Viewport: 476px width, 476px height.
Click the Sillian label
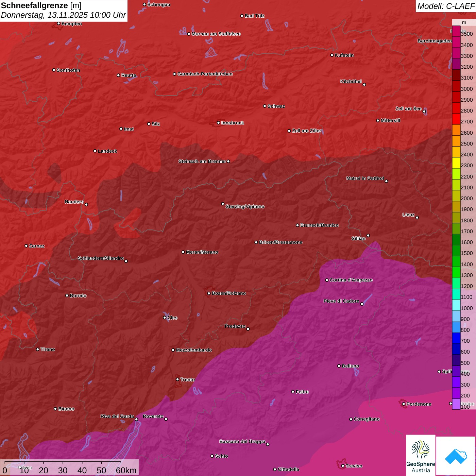click(x=359, y=238)
